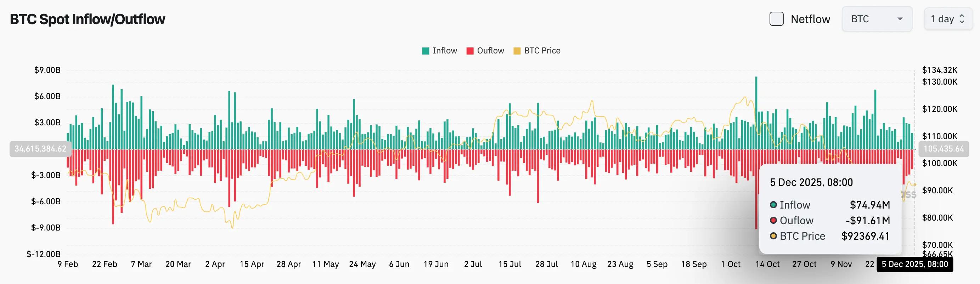
Task: Click the red Ouflow legend swatch
Action: pyautogui.click(x=470, y=51)
